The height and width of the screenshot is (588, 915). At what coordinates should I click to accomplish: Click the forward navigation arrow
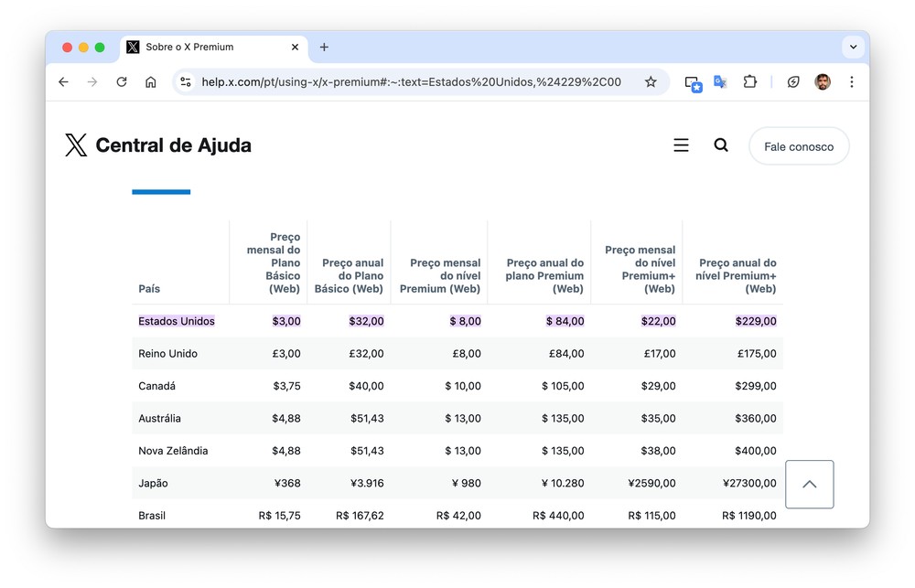pos(92,82)
